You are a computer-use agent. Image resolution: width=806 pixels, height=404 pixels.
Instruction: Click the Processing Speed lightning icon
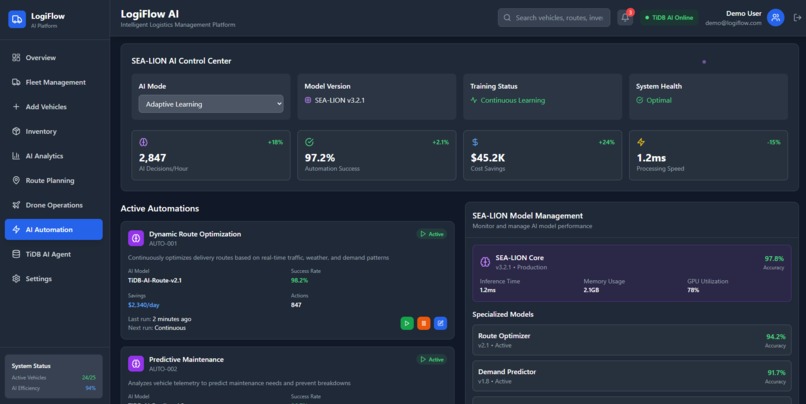[641, 142]
